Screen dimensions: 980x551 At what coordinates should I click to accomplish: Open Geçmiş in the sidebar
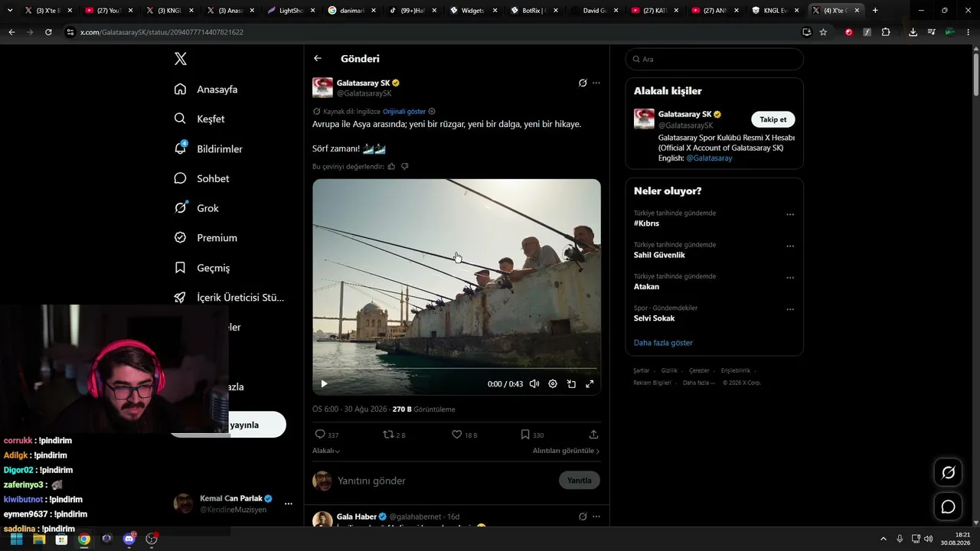pyautogui.click(x=201, y=268)
